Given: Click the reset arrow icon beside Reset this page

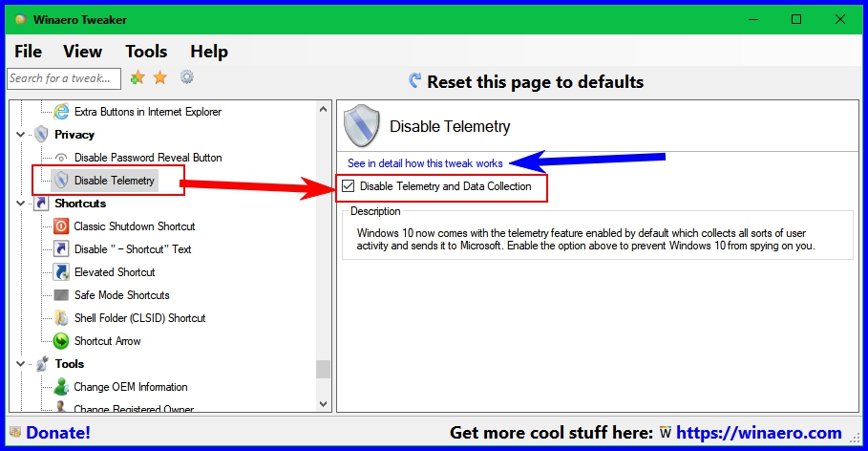Looking at the screenshot, I should tap(414, 81).
